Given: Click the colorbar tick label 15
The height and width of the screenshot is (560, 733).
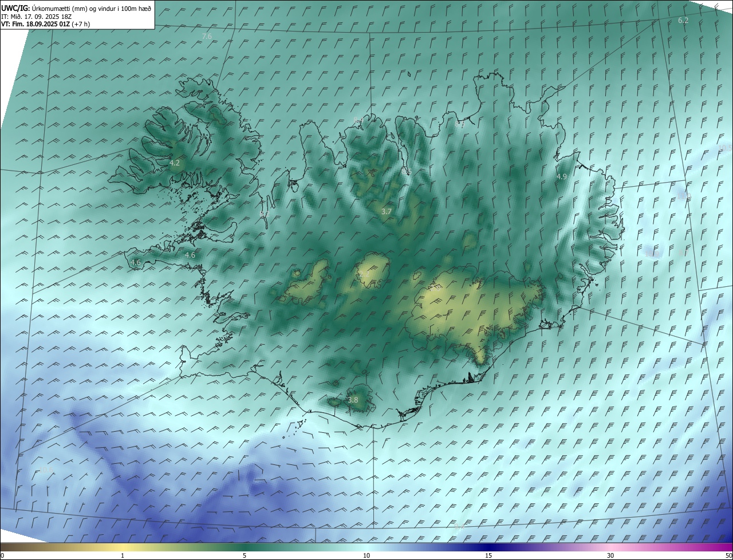Looking at the screenshot, I should click(x=488, y=555).
